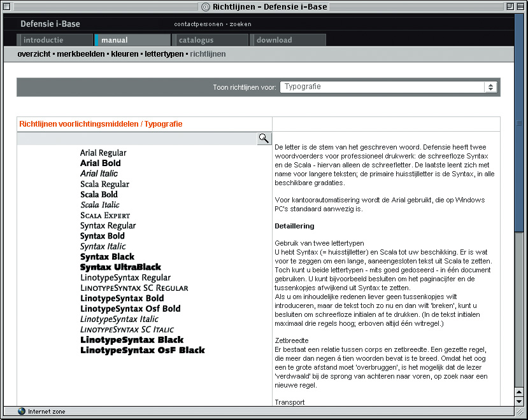This screenshot has height=420, width=528.
Task: Click the 'Internet zone' status bar text
Action: coord(46,412)
